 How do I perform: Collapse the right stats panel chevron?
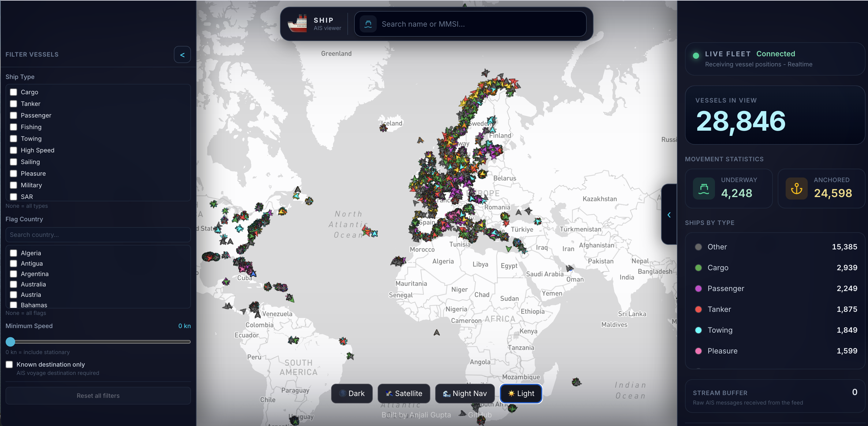(x=669, y=215)
